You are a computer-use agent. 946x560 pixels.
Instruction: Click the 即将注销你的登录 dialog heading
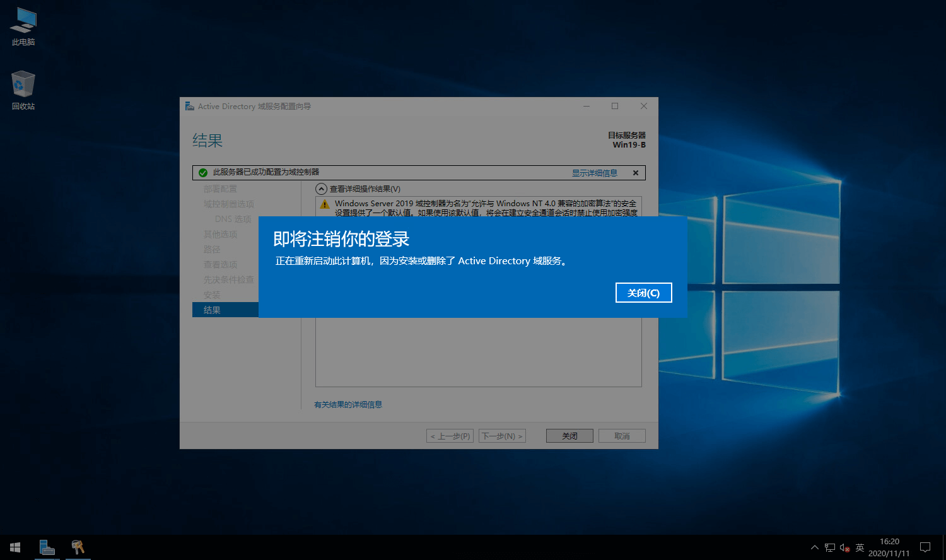[341, 239]
